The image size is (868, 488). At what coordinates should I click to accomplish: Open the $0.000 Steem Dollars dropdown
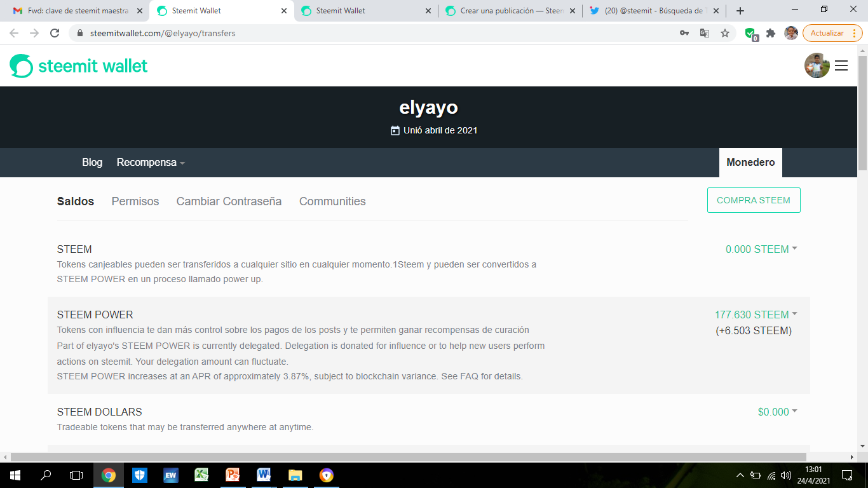(x=777, y=412)
